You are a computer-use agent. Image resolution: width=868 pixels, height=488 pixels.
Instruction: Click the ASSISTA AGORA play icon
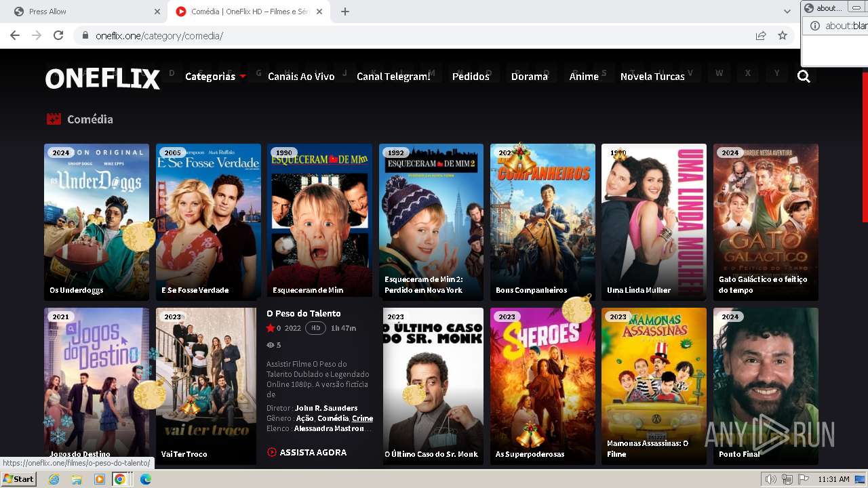click(272, 452)
